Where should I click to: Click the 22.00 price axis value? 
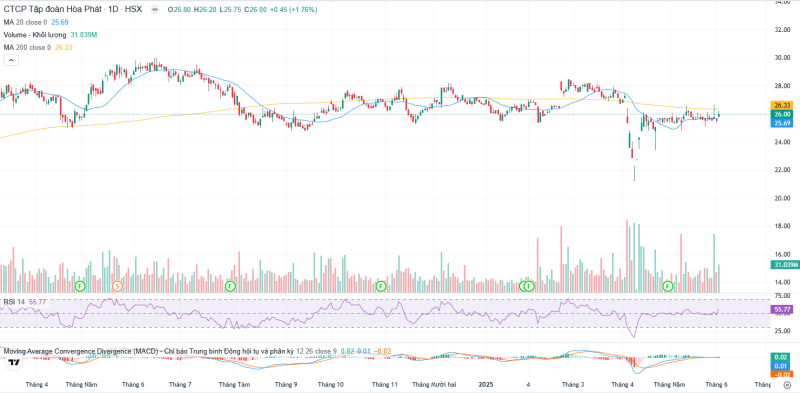pos(782,170)
